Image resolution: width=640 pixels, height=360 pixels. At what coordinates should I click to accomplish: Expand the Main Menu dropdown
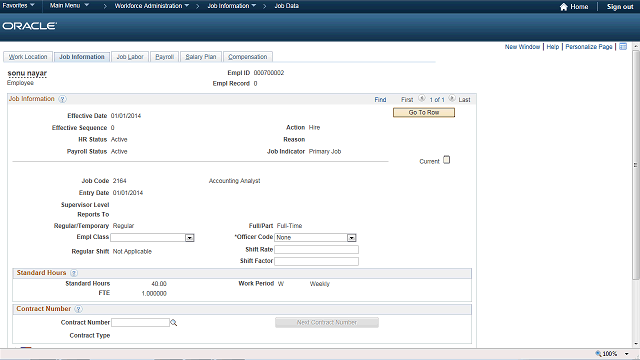click(x=69, y=6)
